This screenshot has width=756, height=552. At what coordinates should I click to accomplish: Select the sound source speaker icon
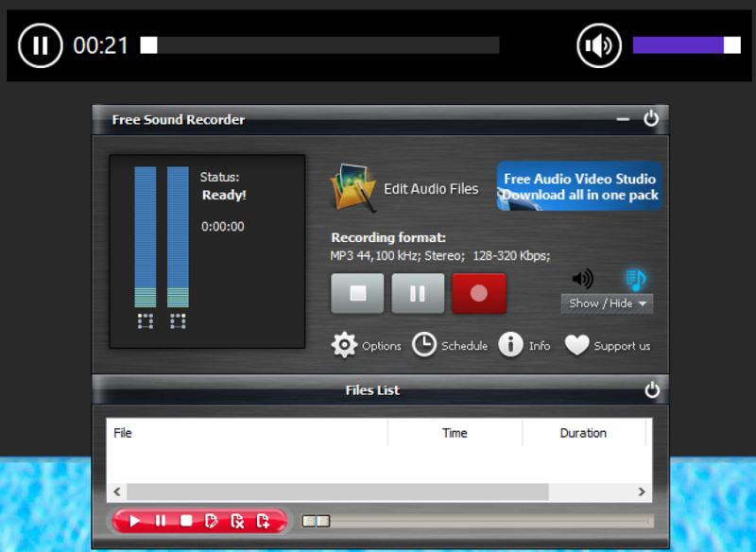click(584, 279)
